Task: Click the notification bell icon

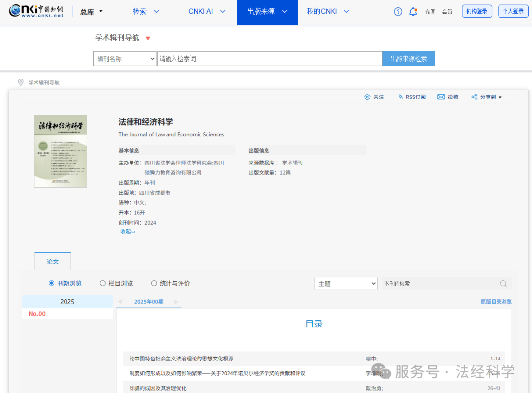Action: (413, 11)
